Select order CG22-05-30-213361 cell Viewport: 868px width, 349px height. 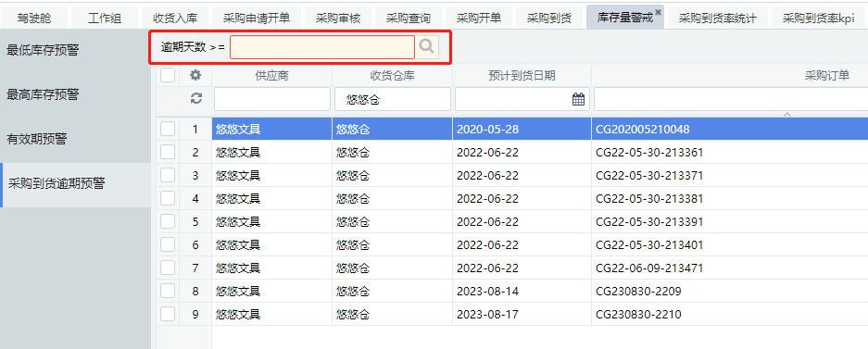tap(730, 152)
